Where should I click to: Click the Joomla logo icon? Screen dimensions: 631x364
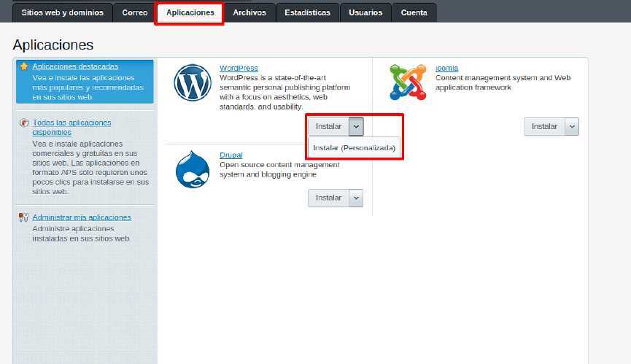408,82
